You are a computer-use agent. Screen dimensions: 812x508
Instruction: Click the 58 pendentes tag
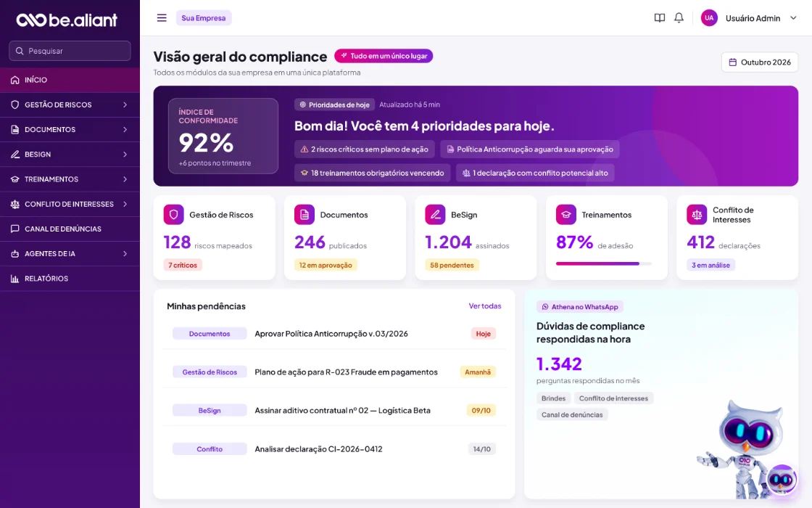coord(452,266)
